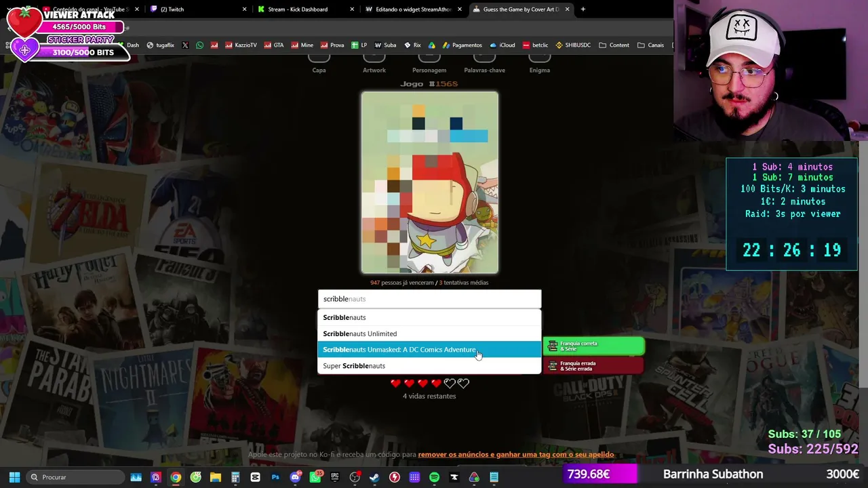Open the SHIBUSDC bookmark

[x=573, y=45]
